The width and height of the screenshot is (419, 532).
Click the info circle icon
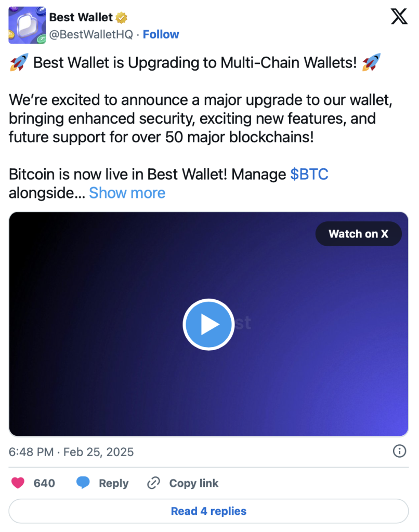399,451
